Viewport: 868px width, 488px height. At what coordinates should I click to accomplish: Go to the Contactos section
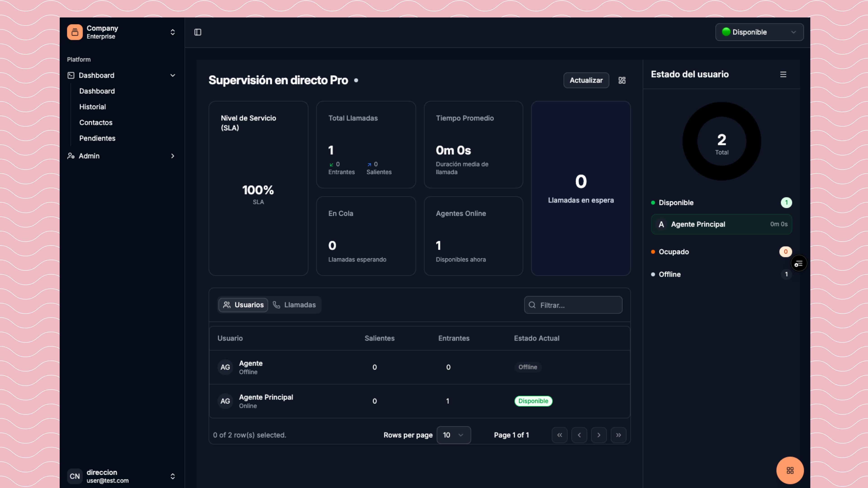(96, 123)
